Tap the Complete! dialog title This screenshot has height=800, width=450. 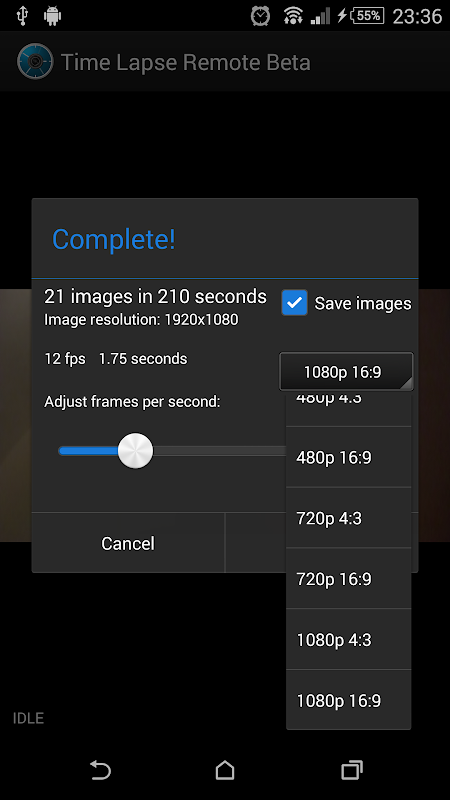pyautogui.click(x=114, y=239)
